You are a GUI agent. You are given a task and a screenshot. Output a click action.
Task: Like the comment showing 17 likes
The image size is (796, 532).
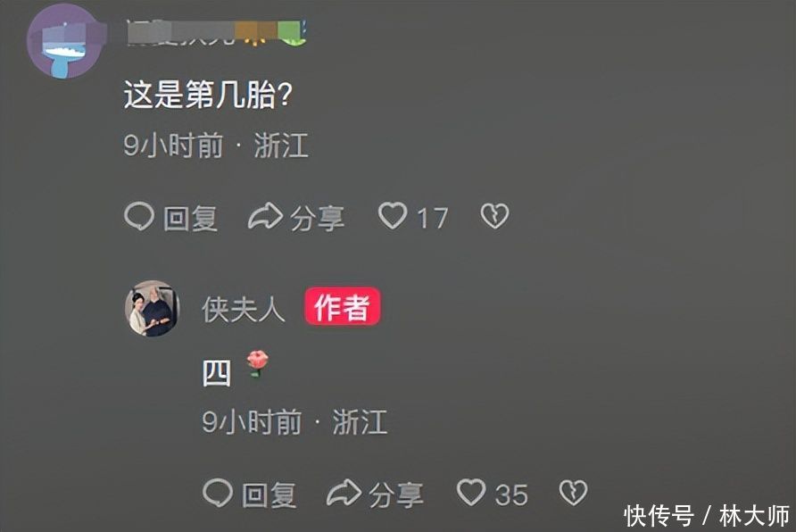(x=393, y=215)
